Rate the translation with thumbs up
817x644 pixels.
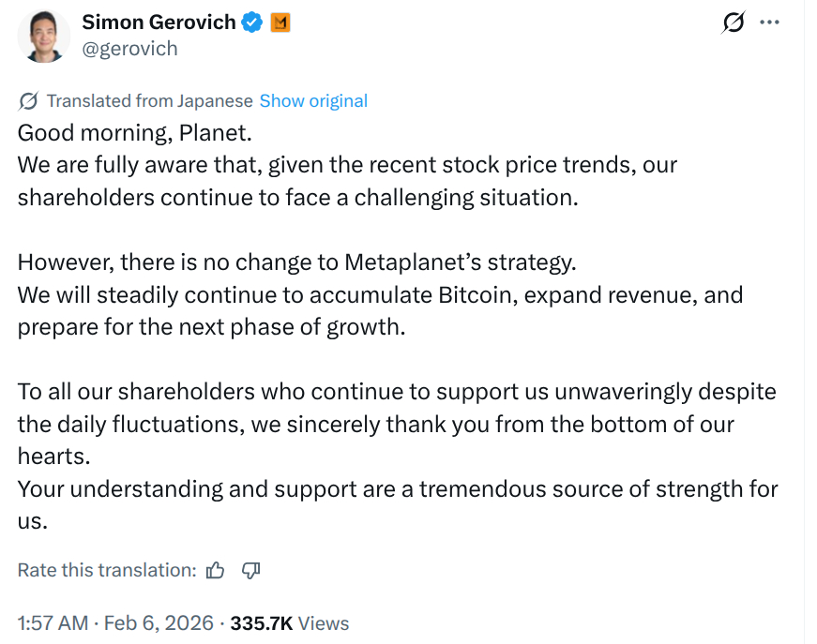coord(216,570)
